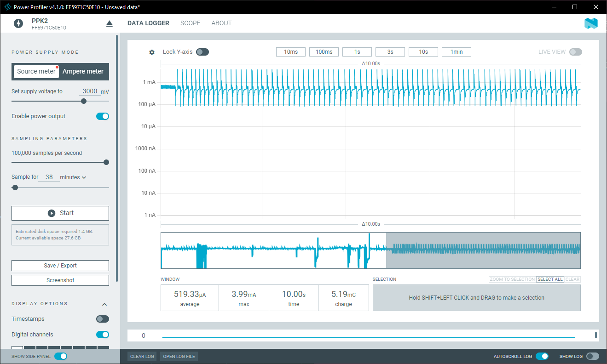Select the 1min time window

(456, 51)
